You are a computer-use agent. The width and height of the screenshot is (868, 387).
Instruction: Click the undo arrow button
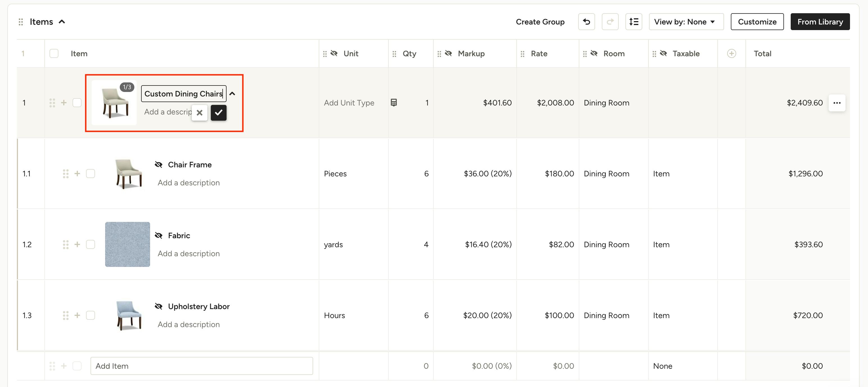(586, 22)
